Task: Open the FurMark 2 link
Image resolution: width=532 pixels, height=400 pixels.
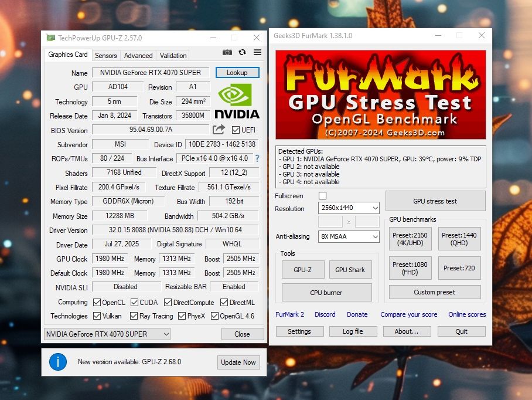Action: point(290,314)
